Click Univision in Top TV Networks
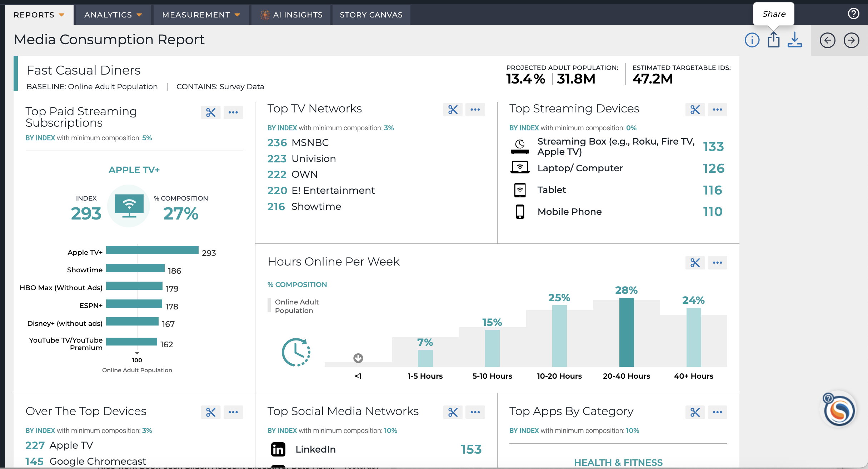 point(314,158)
